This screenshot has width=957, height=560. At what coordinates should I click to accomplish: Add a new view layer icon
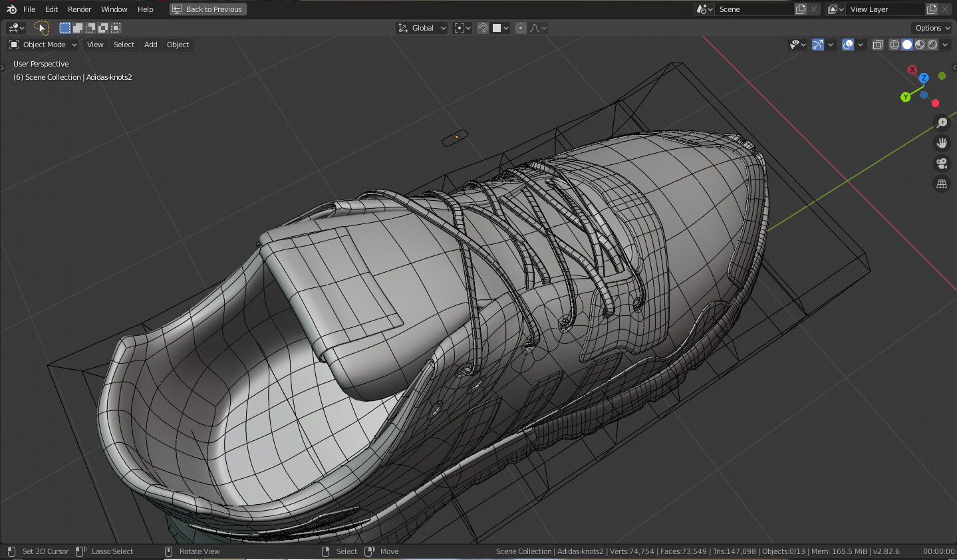pyautogui.click(x=932, y=9)
